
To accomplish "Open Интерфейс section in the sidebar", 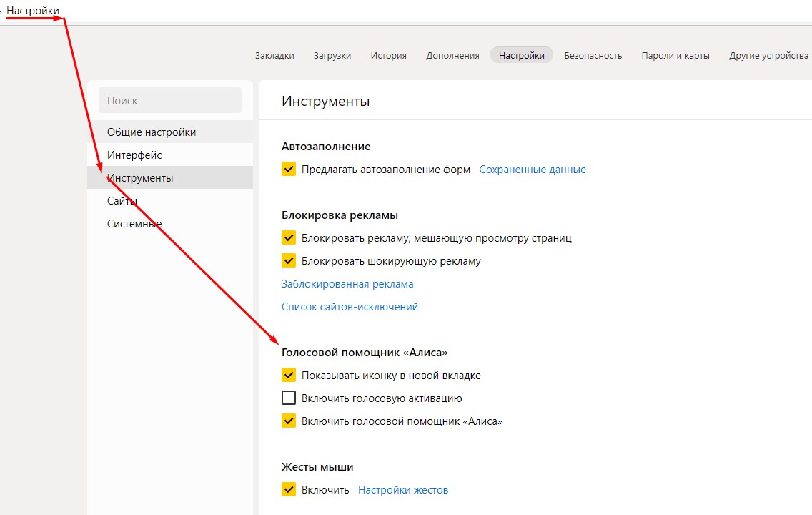I will point(170,155).
